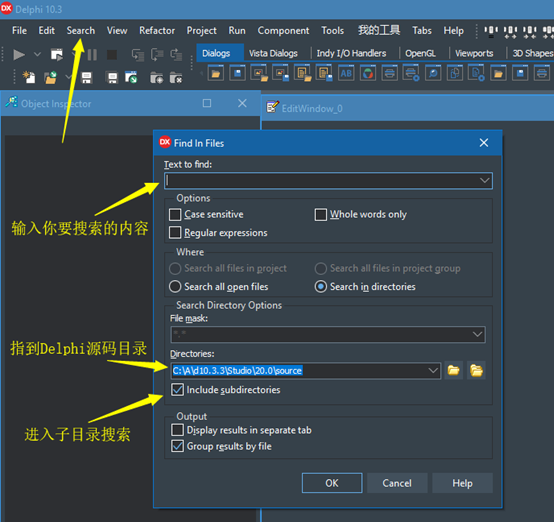Switch to the Vista Dialogs palette tab

pos(273,53)
